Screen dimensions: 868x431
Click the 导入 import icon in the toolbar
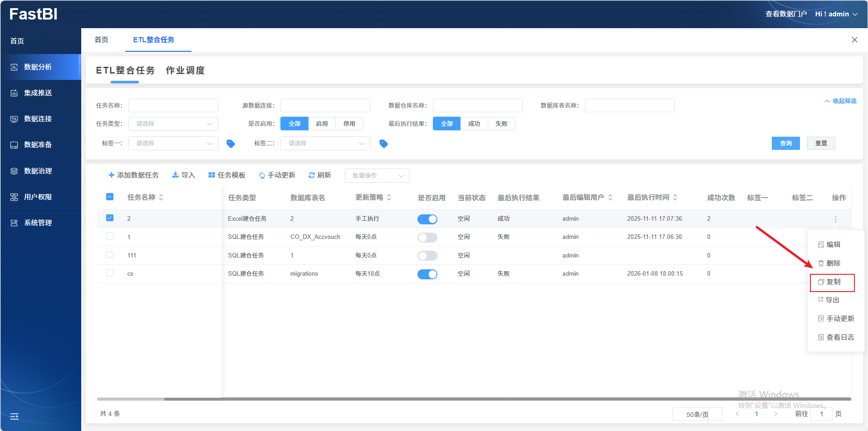pyautogui.click(x=175, y=175)
